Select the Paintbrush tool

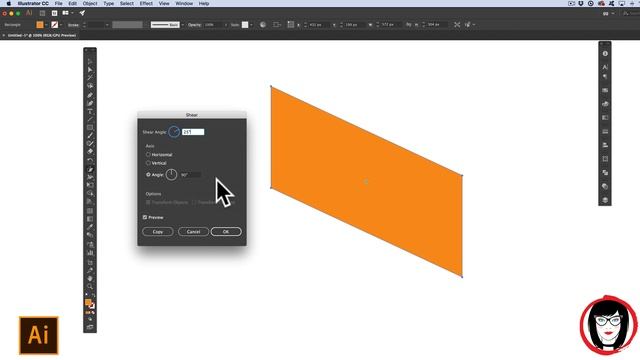90,136
